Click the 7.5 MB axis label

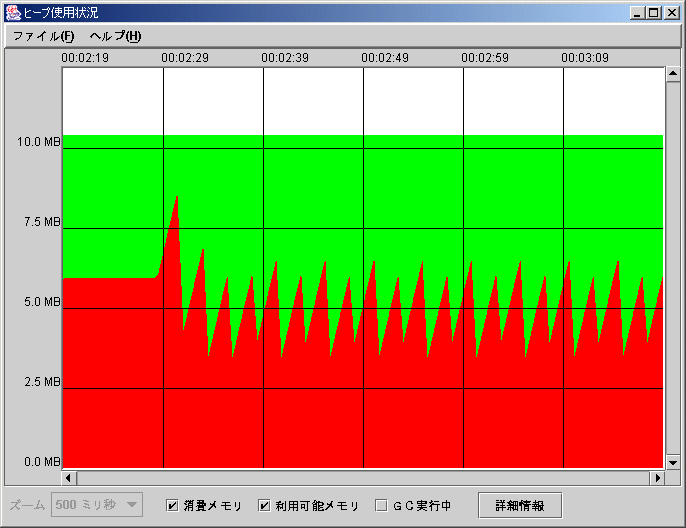(x=42, y=222)
